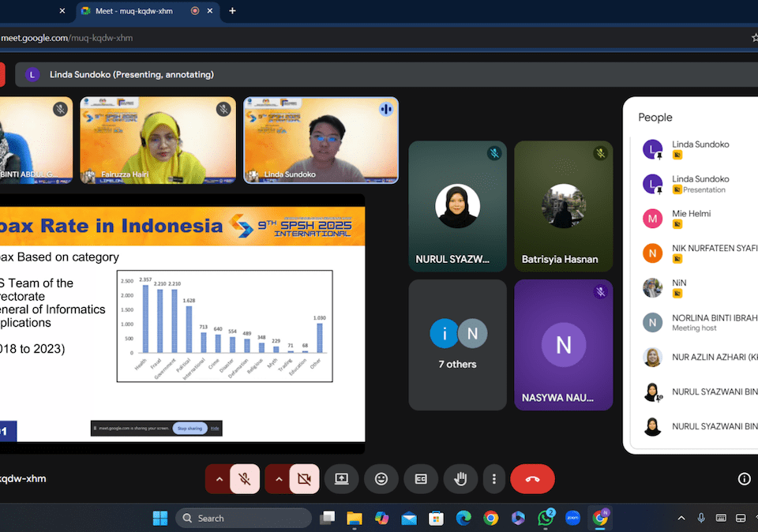Open more options three-dot menu
This screenshot has height=532, width=758.
pyautogui.click(x=493, y=478)
